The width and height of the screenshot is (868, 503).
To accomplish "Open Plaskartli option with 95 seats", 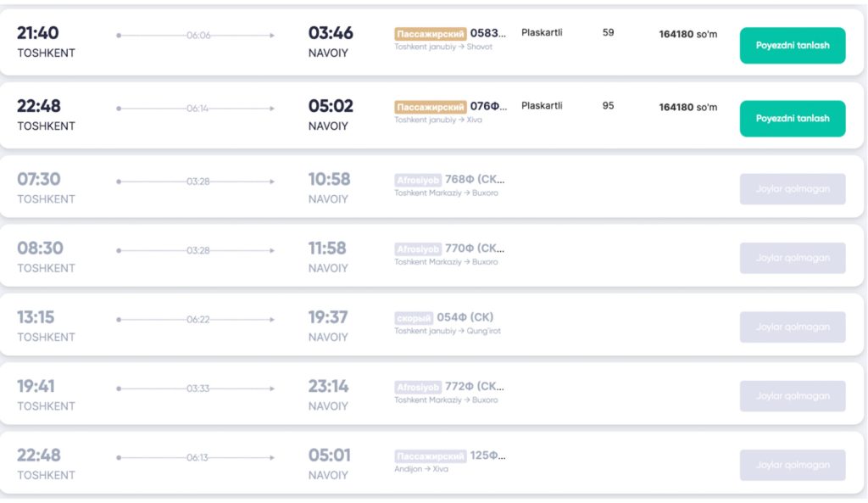I will [x=542, y=106].
